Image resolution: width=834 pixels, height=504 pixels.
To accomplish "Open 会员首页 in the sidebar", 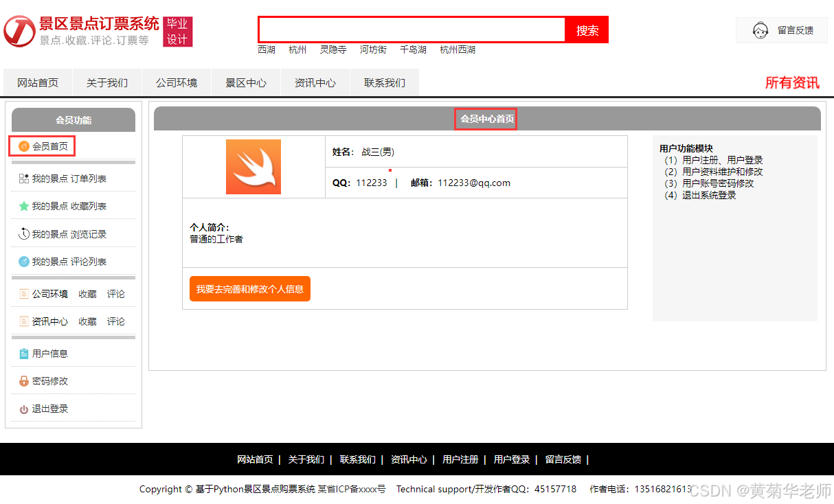I will (50, 146).
